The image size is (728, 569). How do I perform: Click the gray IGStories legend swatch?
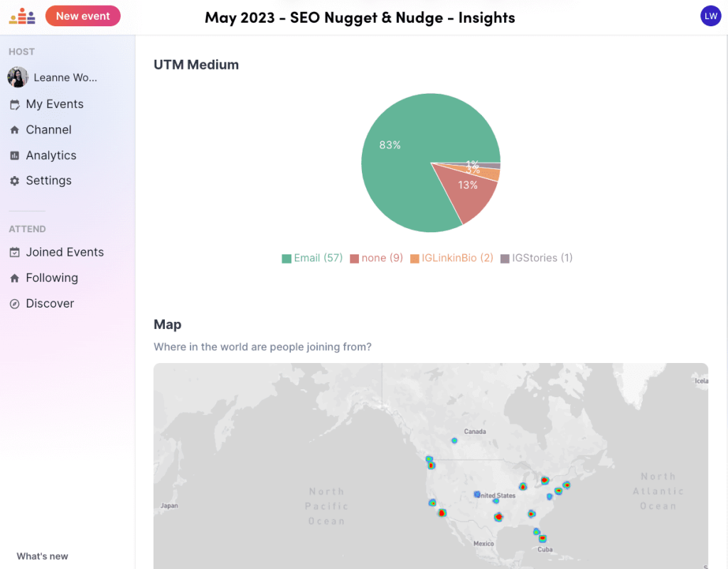point(505,259)
